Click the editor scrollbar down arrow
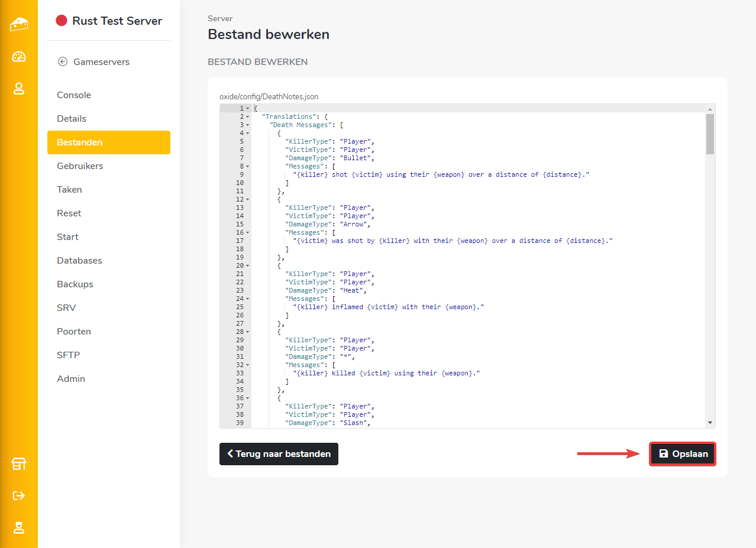Image resolution: width=756 pixels, height=548 pixels. (x=710, y=423)
